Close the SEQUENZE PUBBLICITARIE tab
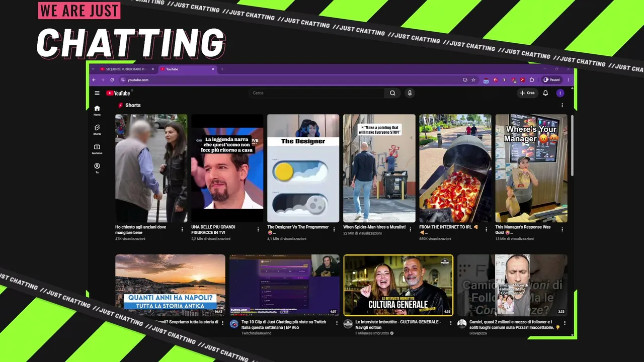 [x=152, y=69]
